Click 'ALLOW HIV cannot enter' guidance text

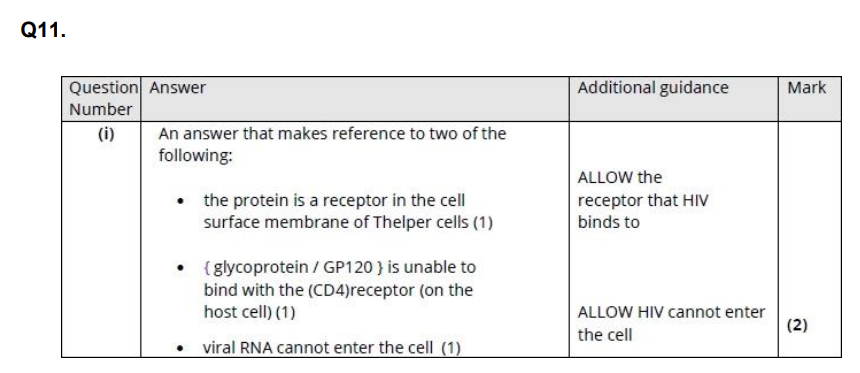[x=671, y=312]
